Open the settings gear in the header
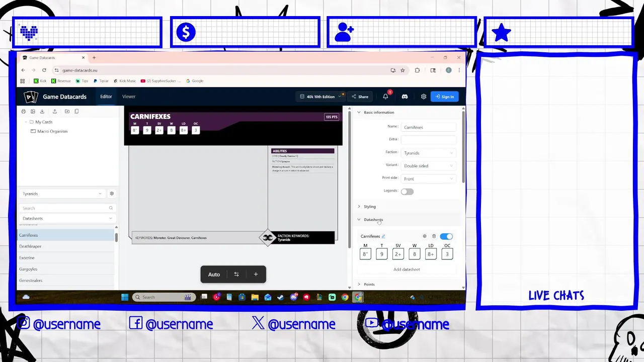Screen dimensions: 644x362 tap(424, 97)
